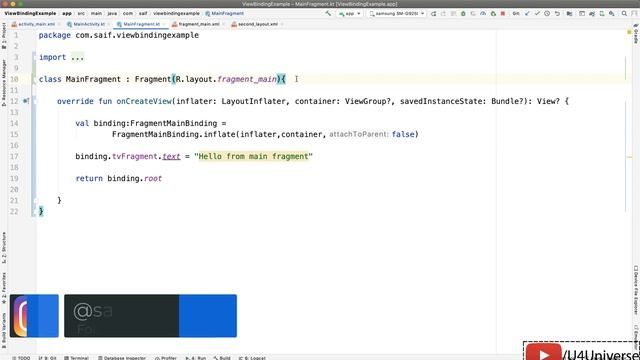Click the override gutter icon on line 12
This screenshot has width=640, height=360.
coord(26,101)
